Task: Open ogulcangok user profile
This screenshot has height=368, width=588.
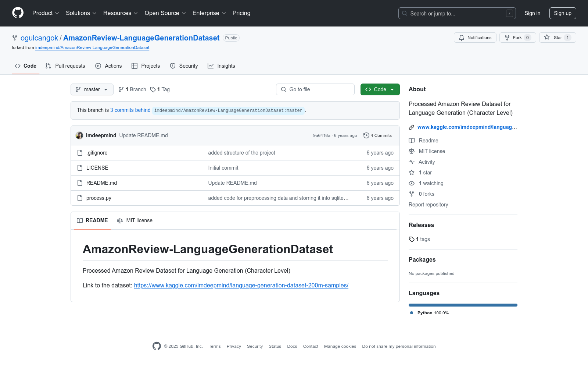Action: 39,38
